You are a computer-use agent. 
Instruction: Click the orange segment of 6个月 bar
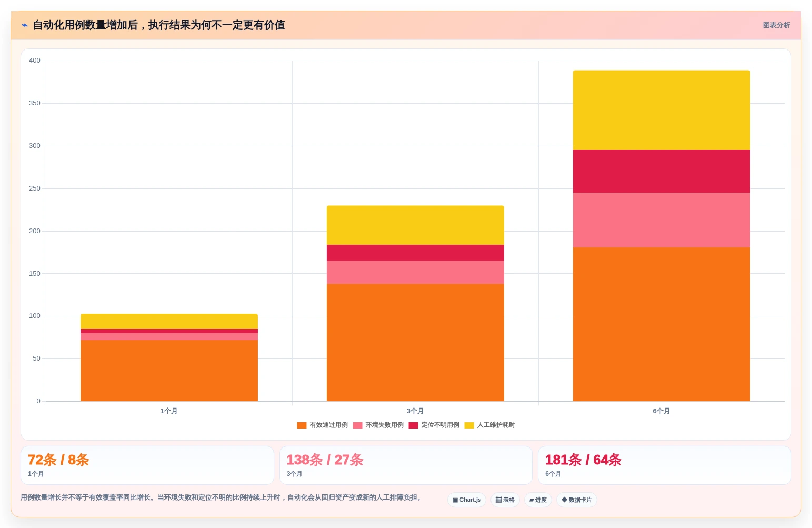coord(661,324)
